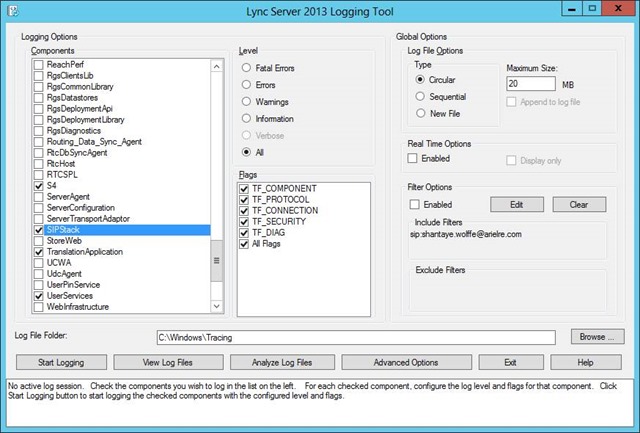Screen dimensions: 640x433
Task: Select the Fatal Errors level
Action: tap(246, 68)
